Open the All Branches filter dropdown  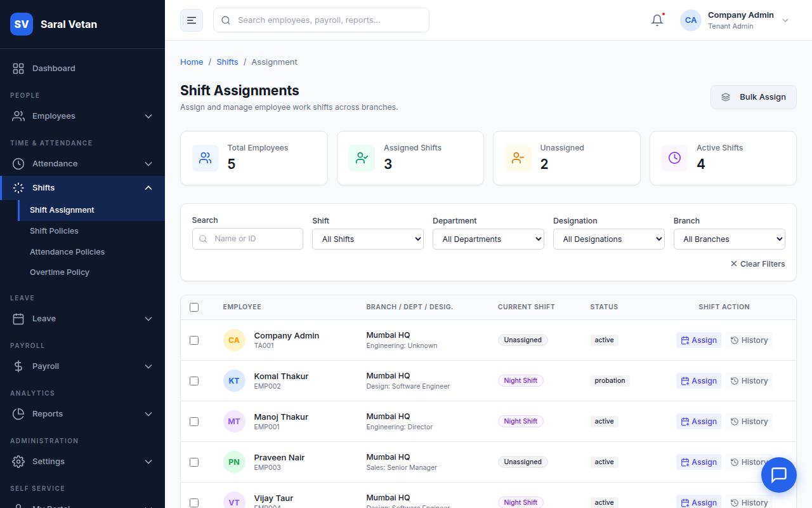pyautogui.click(x=730, y=239)
